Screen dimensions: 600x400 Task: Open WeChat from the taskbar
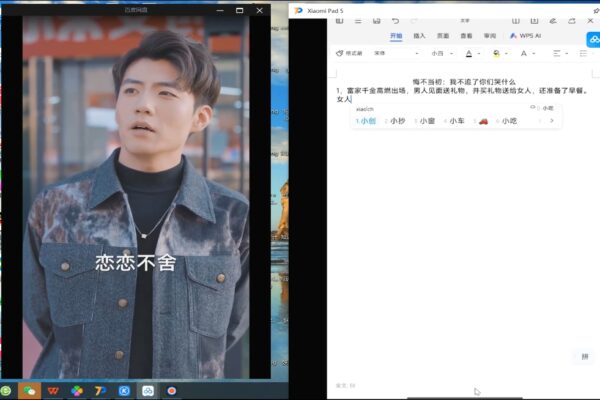coord(29,390)
